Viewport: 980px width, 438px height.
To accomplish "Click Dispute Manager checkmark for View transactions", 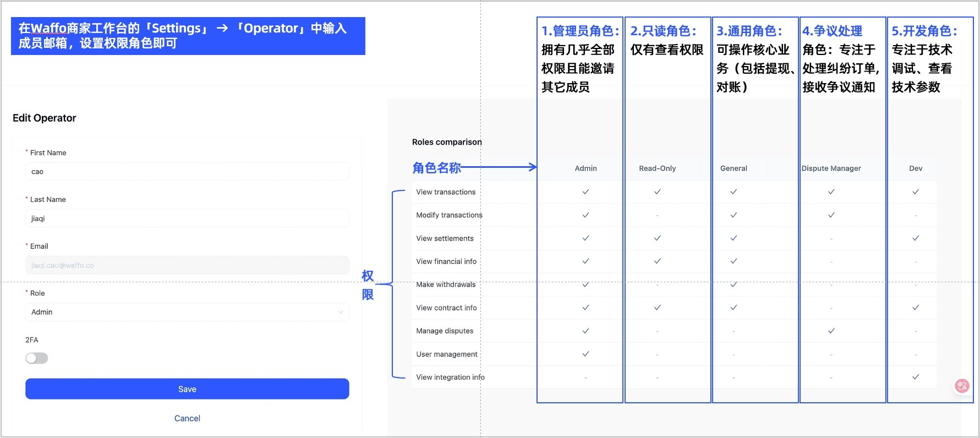I will click(831, 192).
